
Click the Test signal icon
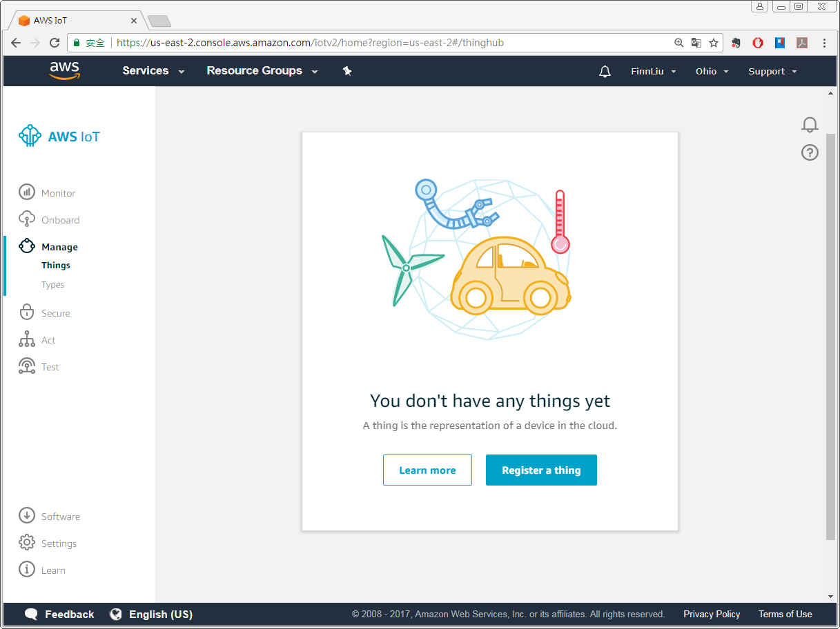[27, 366]
